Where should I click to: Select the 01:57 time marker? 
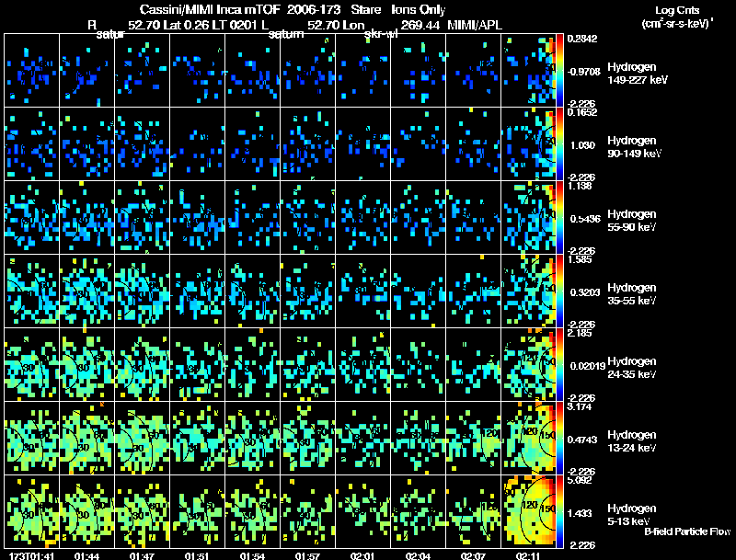click(307, 554)
